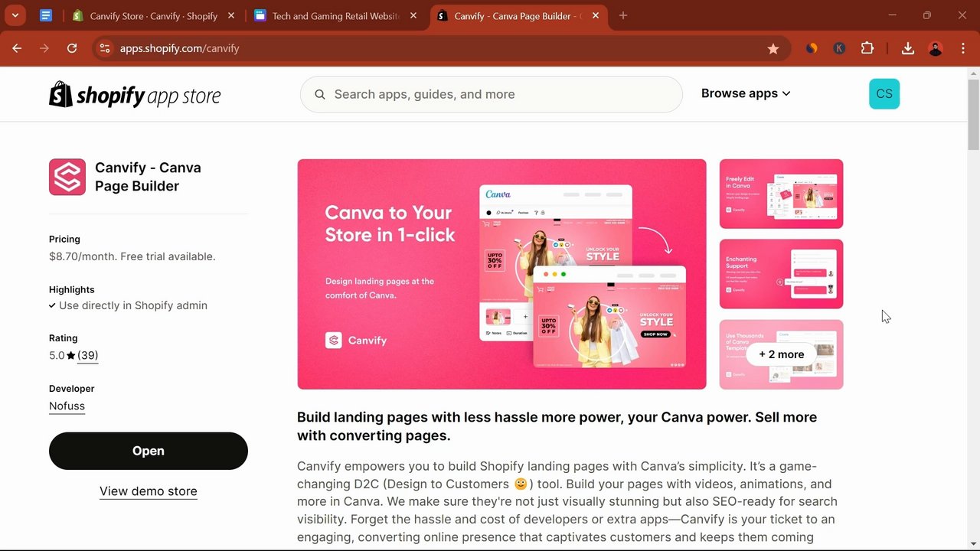This screenshot has height=551, width=980.
Task: Open the K extension icon
Action: [x=839, y=48]
